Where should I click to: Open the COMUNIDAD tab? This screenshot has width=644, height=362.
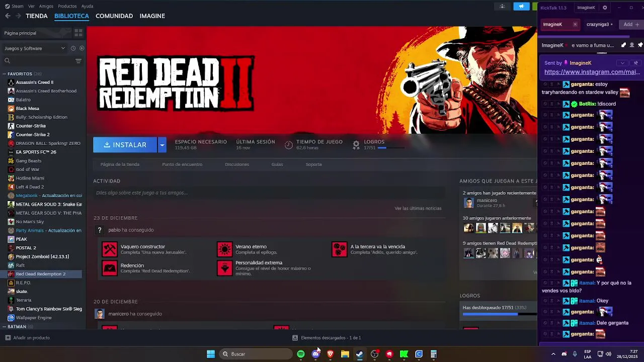pyautogui.click(x=114, y=16)
